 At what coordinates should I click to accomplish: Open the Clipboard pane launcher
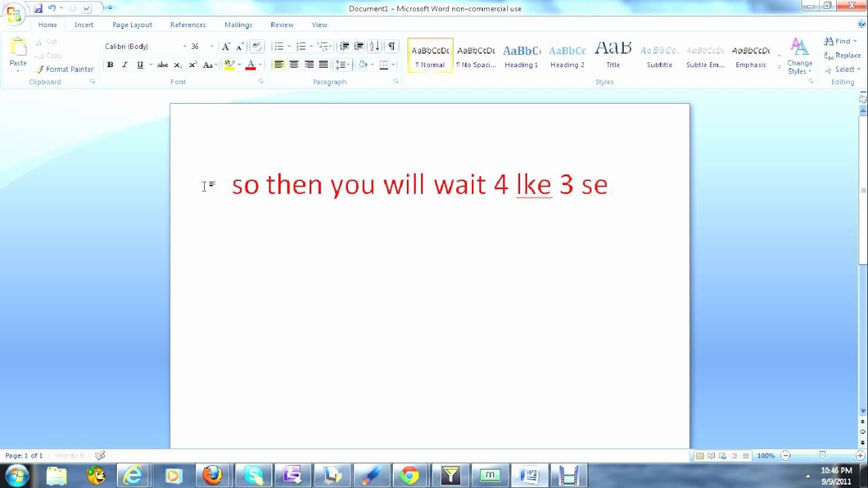click(93, 82)
